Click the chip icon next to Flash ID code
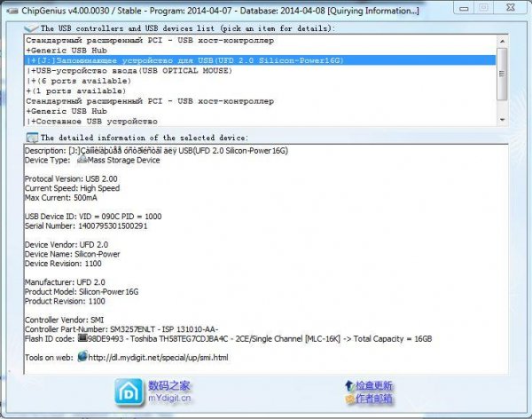Viewport: 532px width, 419px height. point(82,338)
